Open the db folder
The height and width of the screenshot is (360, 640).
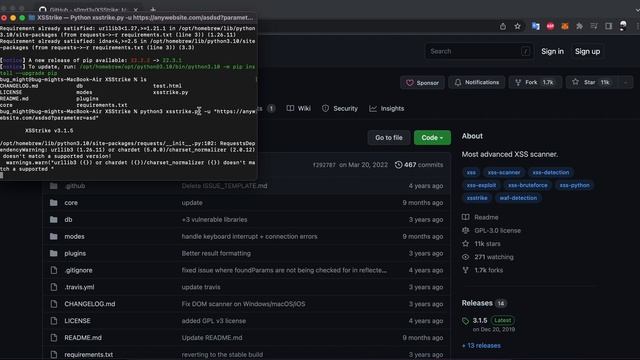pos(68,220)
